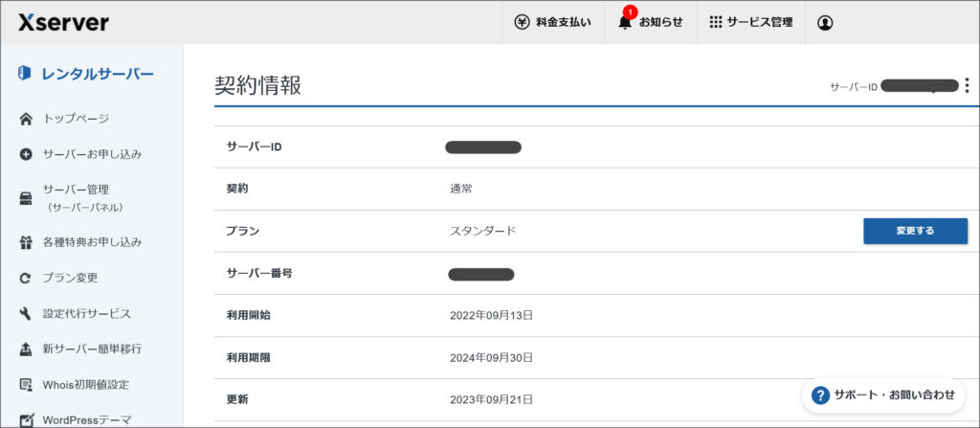Select プラン変更 from the sidebar

point(70,278)
